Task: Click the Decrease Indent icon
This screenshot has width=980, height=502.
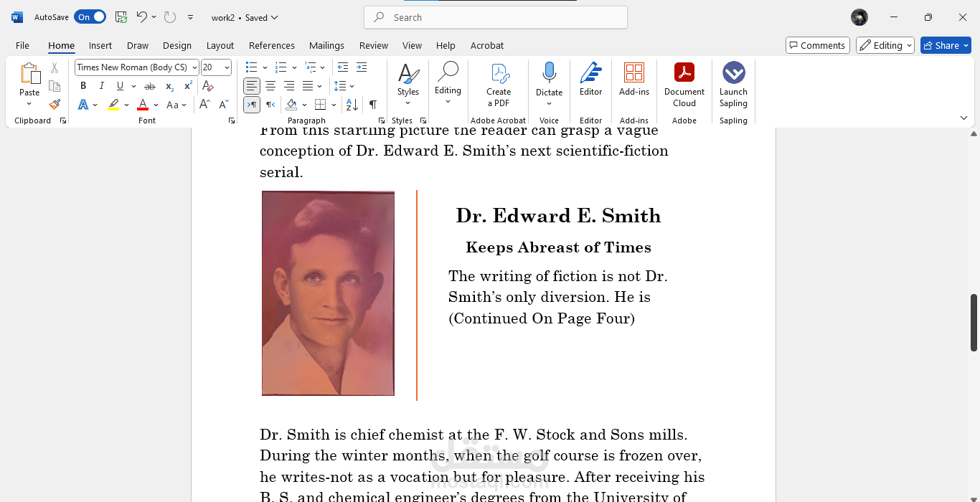Action: [343, 67]
